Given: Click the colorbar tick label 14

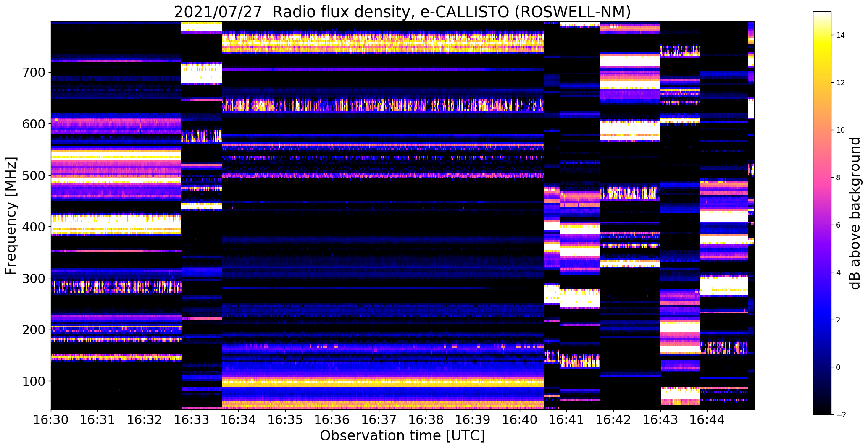Looking at the screenshot, I should click(x=841, y=35).
